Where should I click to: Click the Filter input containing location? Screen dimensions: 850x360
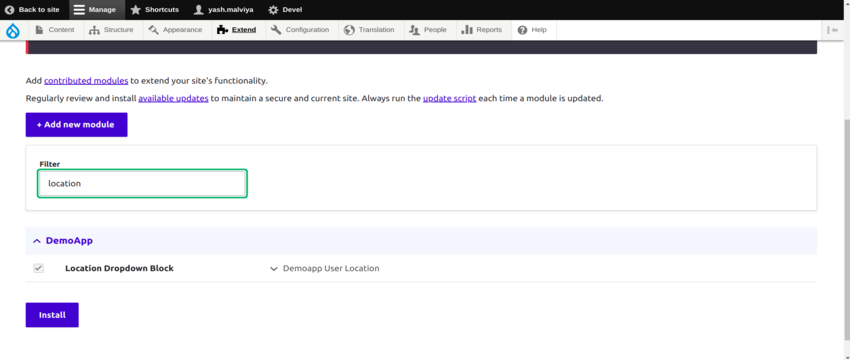(x=143, y=183)
